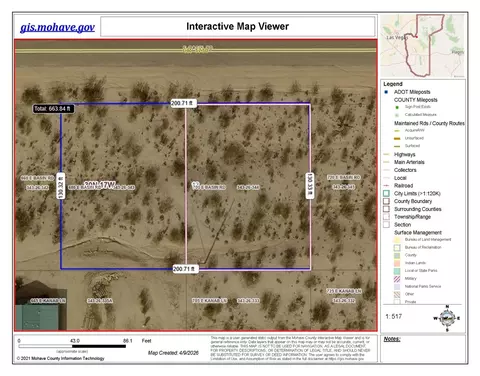Click parcel number 343-26-341
This screenshot has width=480, height=376.
pos(344,187)
